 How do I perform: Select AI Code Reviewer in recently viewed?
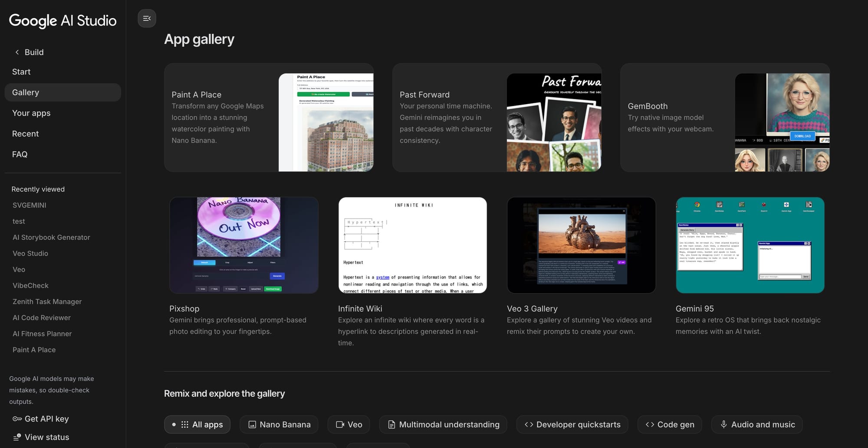(41, 317)
